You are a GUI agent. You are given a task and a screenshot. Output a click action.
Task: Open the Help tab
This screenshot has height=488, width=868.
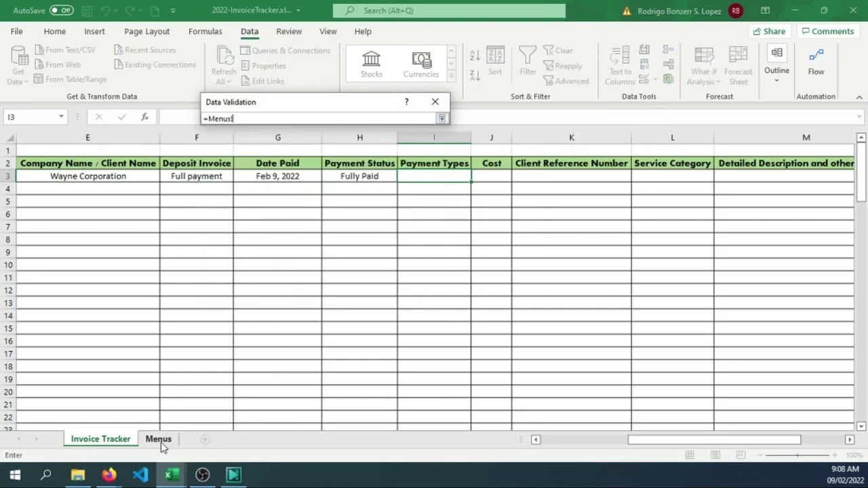(x=363, y=31)
